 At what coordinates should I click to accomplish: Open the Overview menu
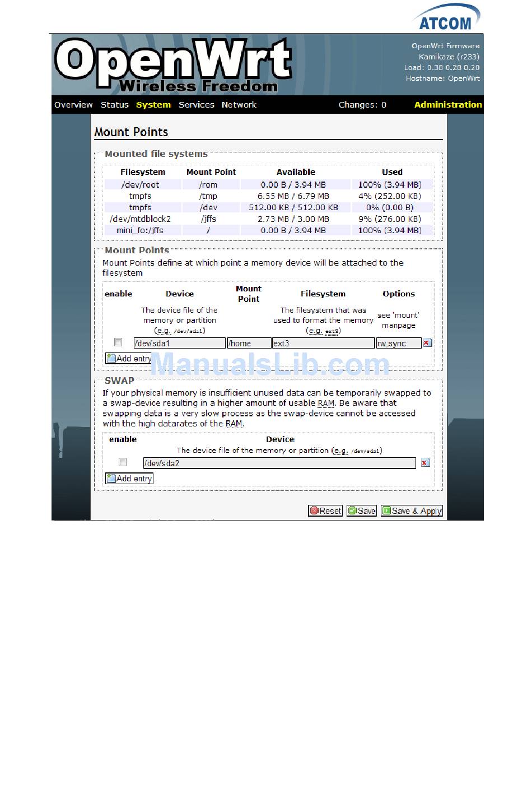73,105
